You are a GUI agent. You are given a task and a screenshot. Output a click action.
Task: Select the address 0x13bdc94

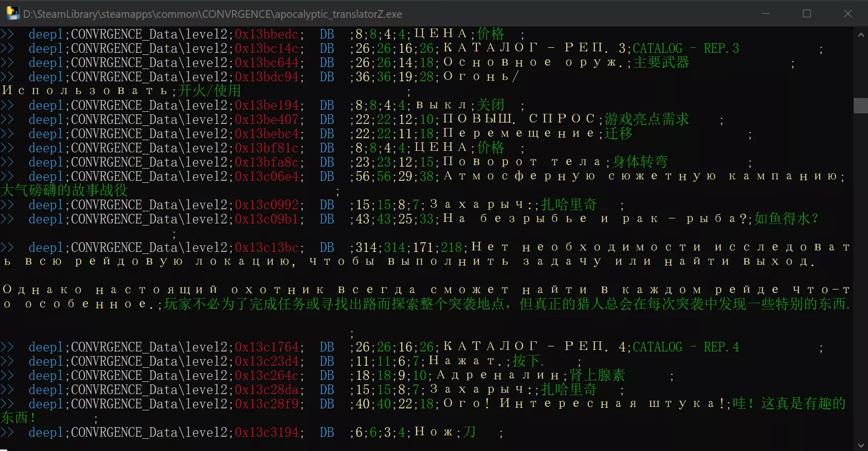267,77
